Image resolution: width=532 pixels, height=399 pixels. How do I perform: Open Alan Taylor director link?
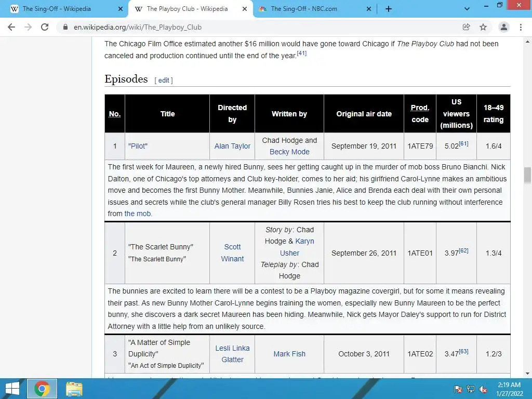pyautogui.click(x=232, y=146)
